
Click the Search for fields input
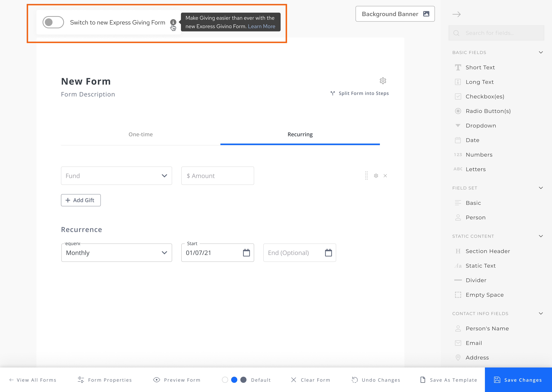pos(500,33)
